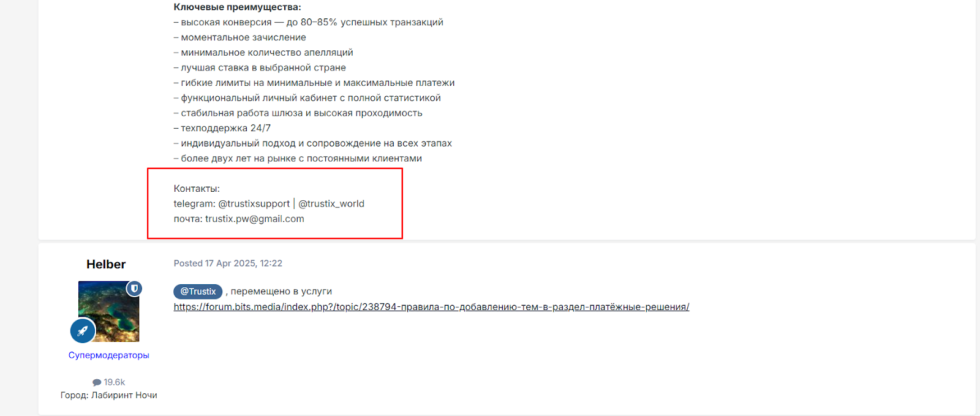The height and width of the screenshot is (416, 980).
Task: Open the post timestamp 17 Apr 2025 link
Action: pos(228,263)
